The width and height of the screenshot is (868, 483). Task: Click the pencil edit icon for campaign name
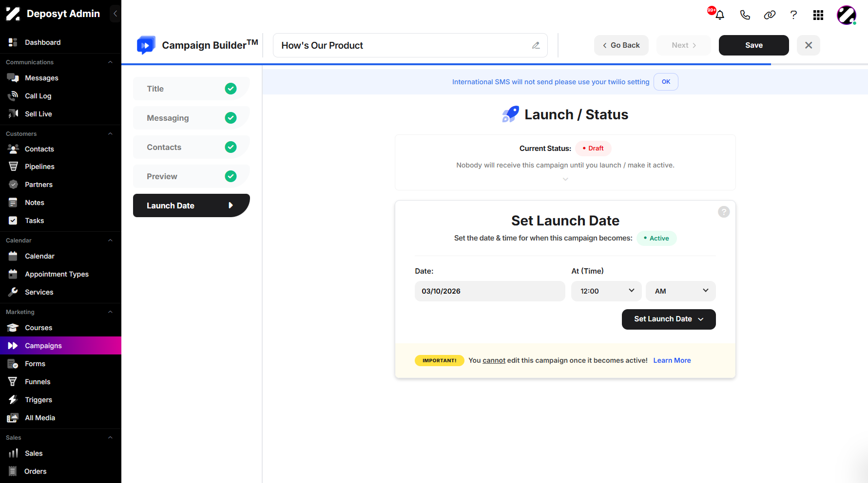tap(536, 45)
